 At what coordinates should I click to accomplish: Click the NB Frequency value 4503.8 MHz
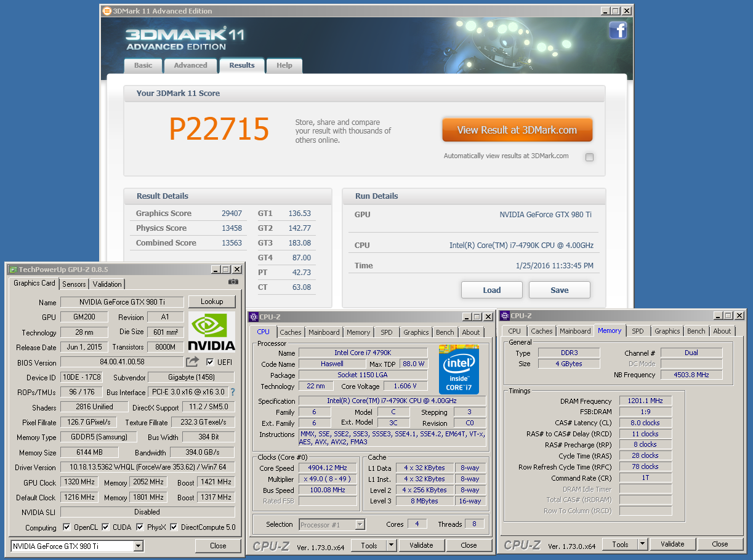pyautogui.click(x=691, y=374)
